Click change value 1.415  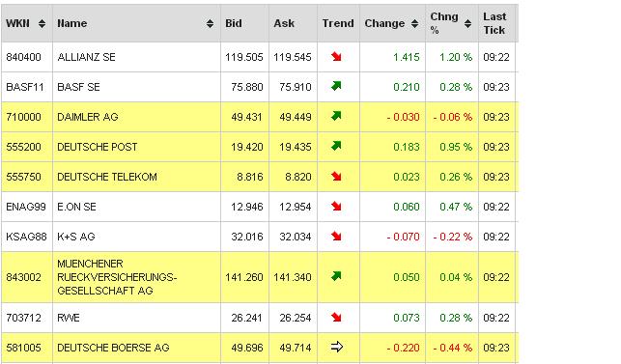[407, 57]
